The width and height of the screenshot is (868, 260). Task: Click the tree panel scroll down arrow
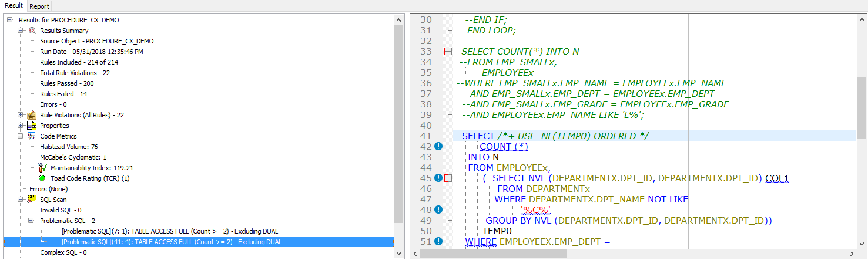399,254
